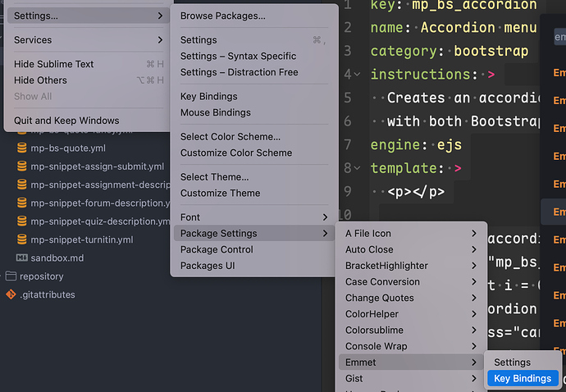Click the mp-bs-quote.yml file icon
Image resolution: width=566 pixels, height=392 pixels.
coord(22,148)
